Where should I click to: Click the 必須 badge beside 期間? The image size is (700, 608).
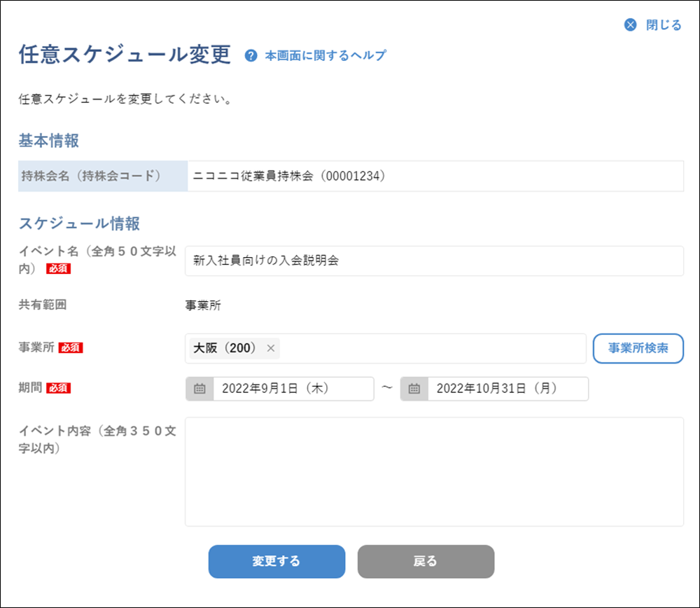pos(58,388)
